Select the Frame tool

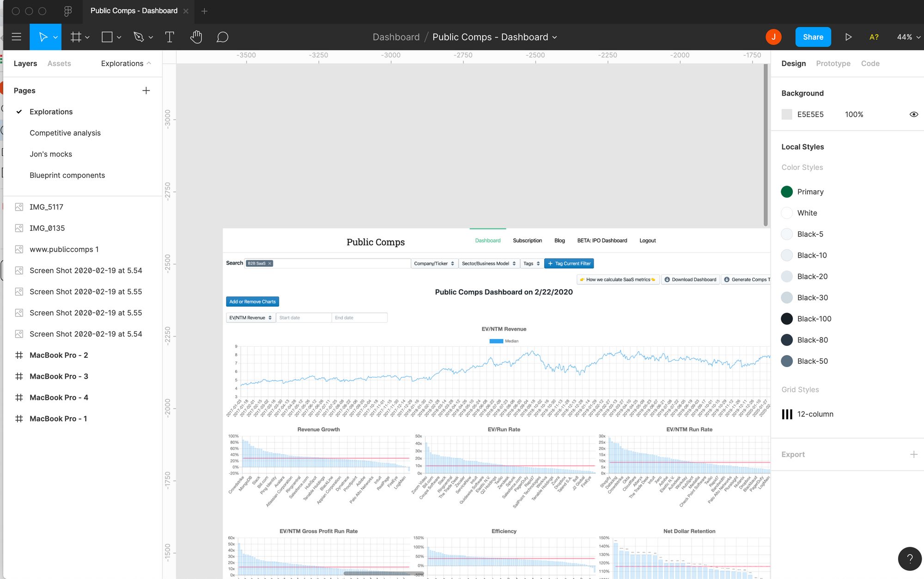pyautogui.click(x=76, y=37)
